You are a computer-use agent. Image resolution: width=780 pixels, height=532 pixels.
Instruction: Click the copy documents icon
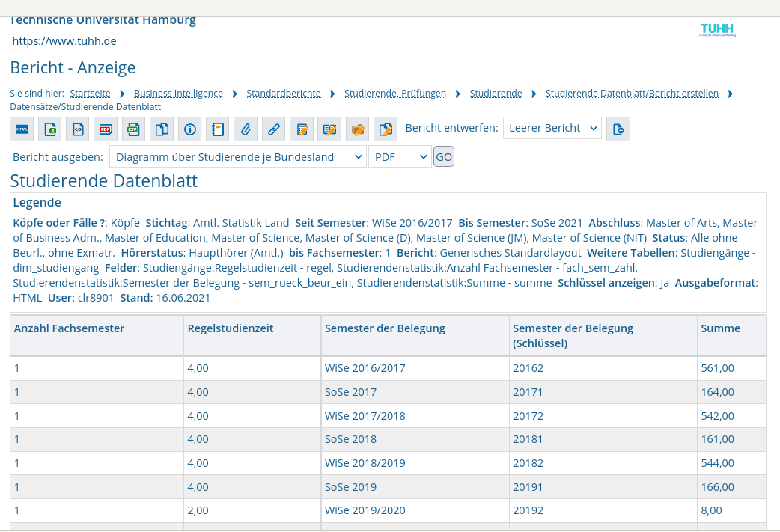(x=162, y=129)
